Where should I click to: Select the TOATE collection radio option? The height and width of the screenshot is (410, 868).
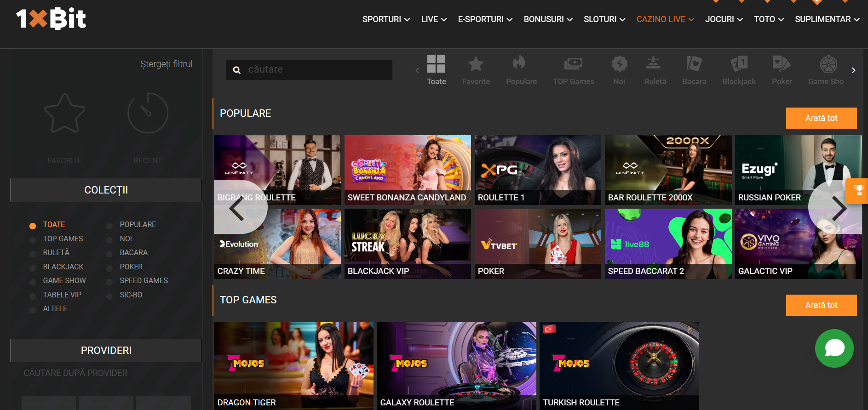(33, 226)
